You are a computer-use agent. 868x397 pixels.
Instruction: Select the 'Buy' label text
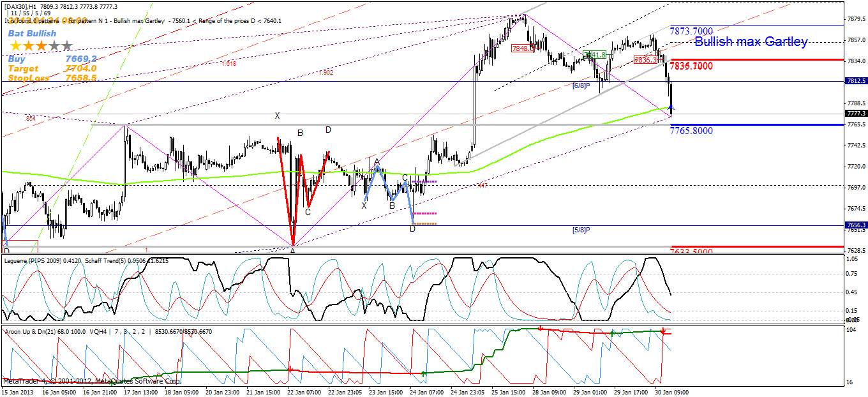(17, 59)
